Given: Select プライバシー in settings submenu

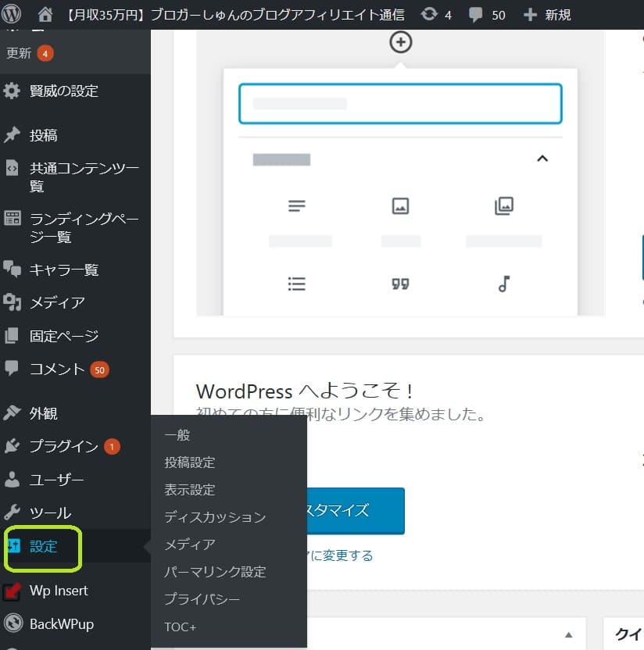Looking at the screenshot, I should (202, 599).
